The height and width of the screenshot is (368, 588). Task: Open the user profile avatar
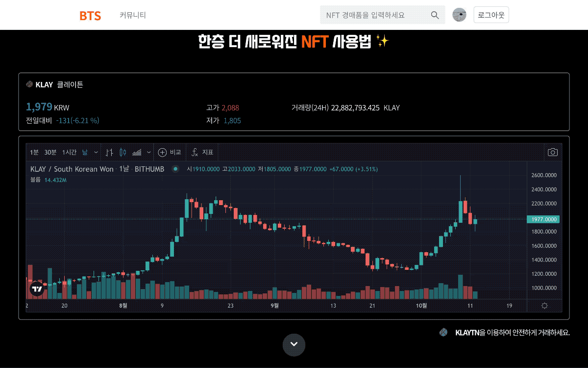tap(459, 15)
